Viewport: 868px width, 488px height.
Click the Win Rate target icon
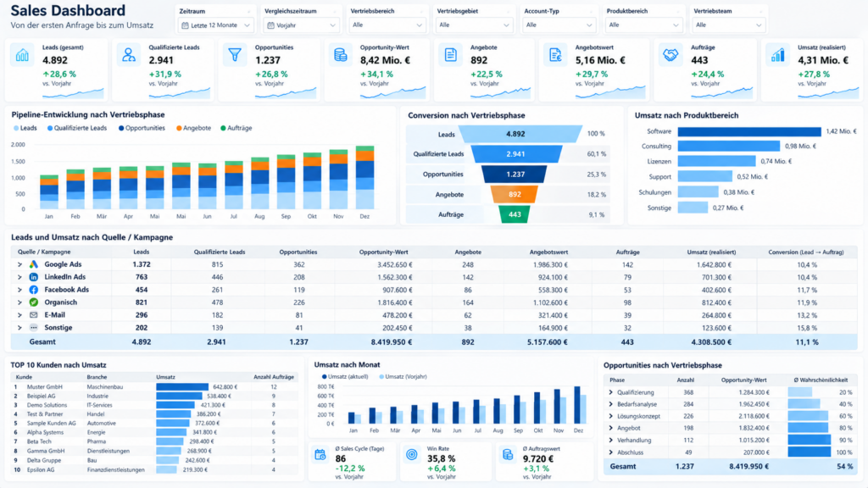[x=412, y=455]
